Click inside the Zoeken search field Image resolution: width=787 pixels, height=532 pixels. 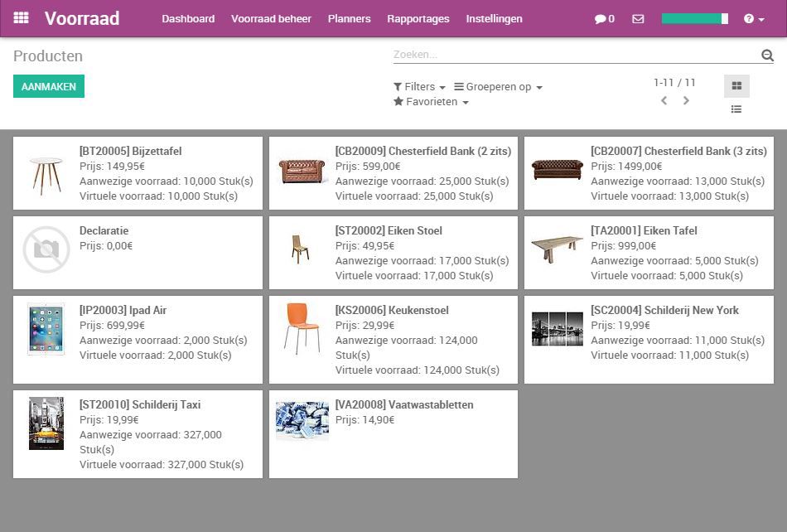coord(538,54)
